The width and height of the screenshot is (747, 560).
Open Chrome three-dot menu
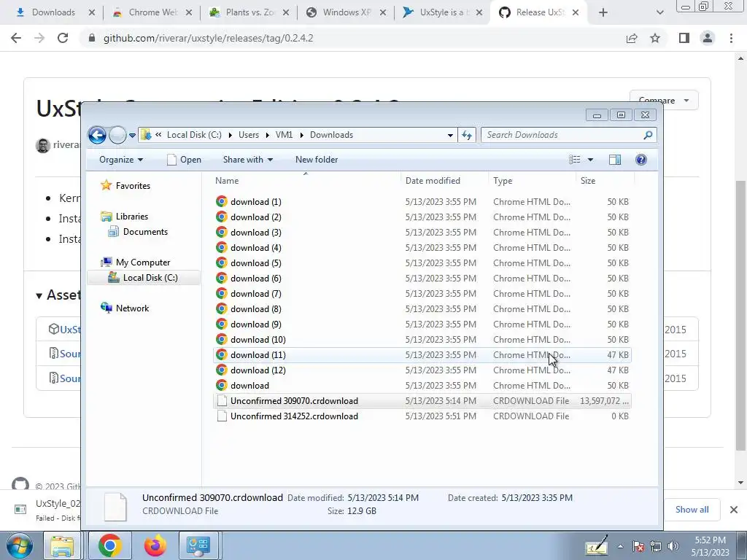731,38
